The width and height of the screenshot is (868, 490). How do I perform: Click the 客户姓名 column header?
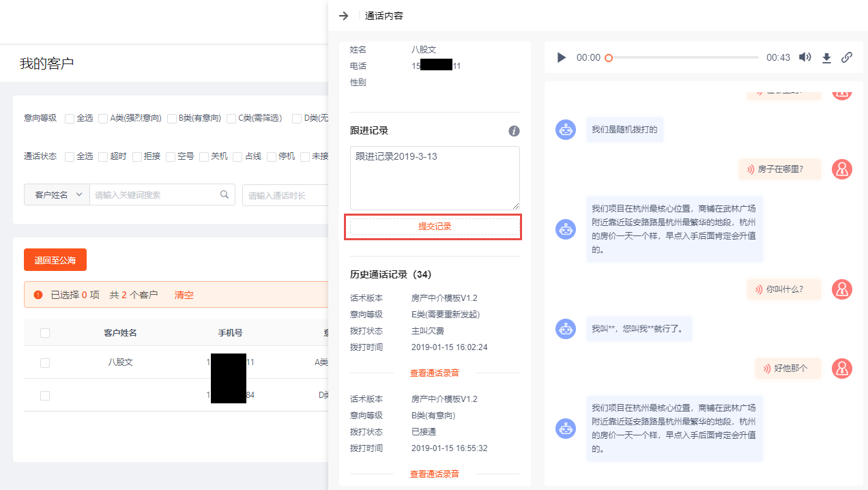[121, 333]
